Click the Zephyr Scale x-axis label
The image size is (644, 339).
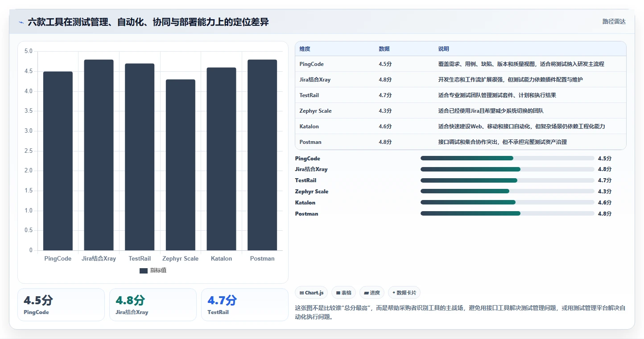[181, 258]
